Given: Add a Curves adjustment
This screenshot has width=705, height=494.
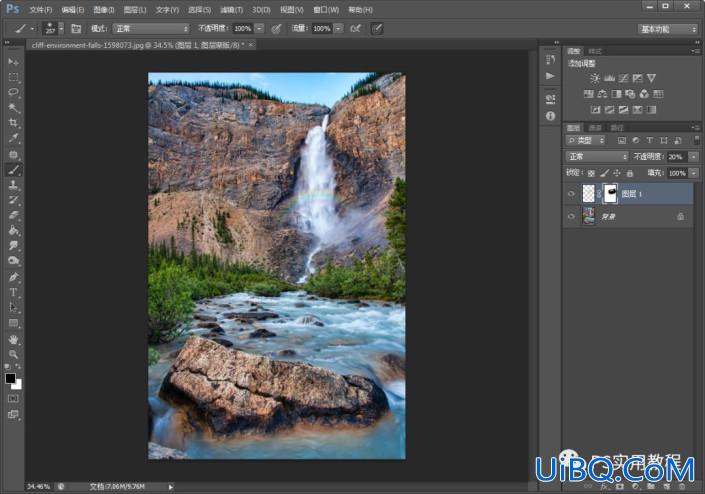Looking at the screenshot, I should tap(623, 78).
